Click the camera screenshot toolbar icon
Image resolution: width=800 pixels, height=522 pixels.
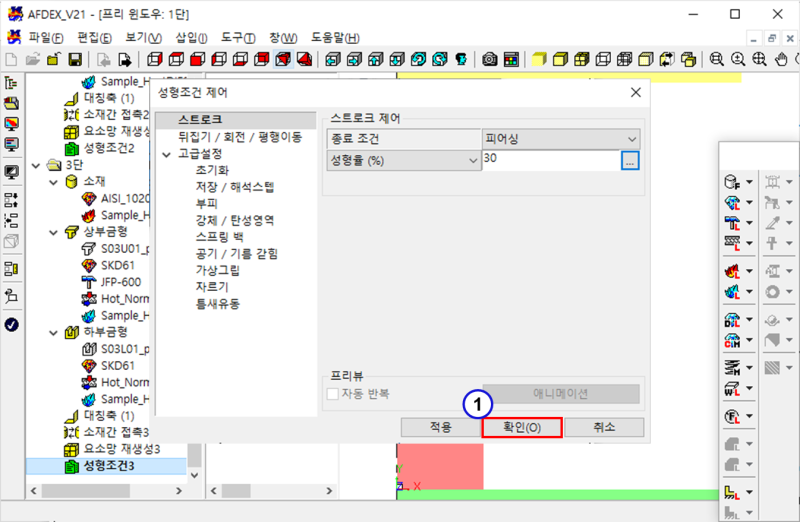pos(491,59)
